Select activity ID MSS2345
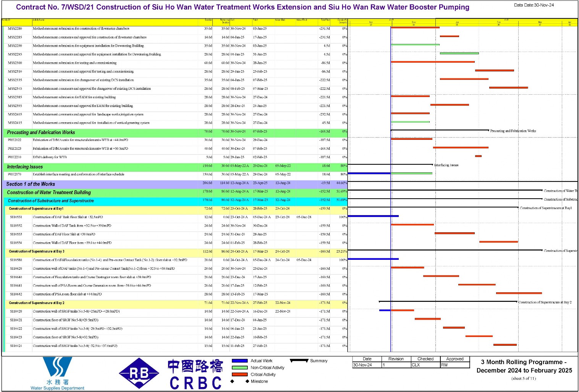The image size is (579, 392). [x=15, y=89]
